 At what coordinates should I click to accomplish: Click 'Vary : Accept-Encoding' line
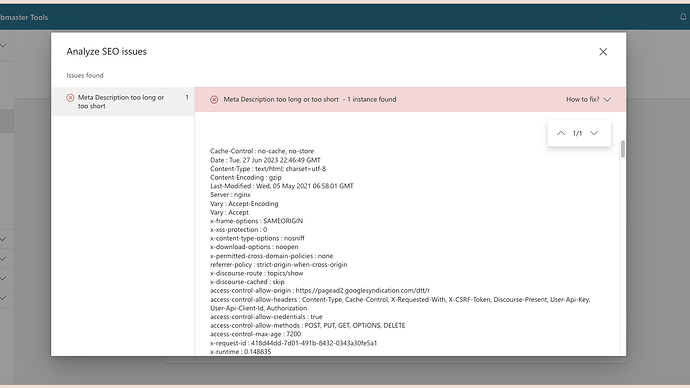coord(244,203)
